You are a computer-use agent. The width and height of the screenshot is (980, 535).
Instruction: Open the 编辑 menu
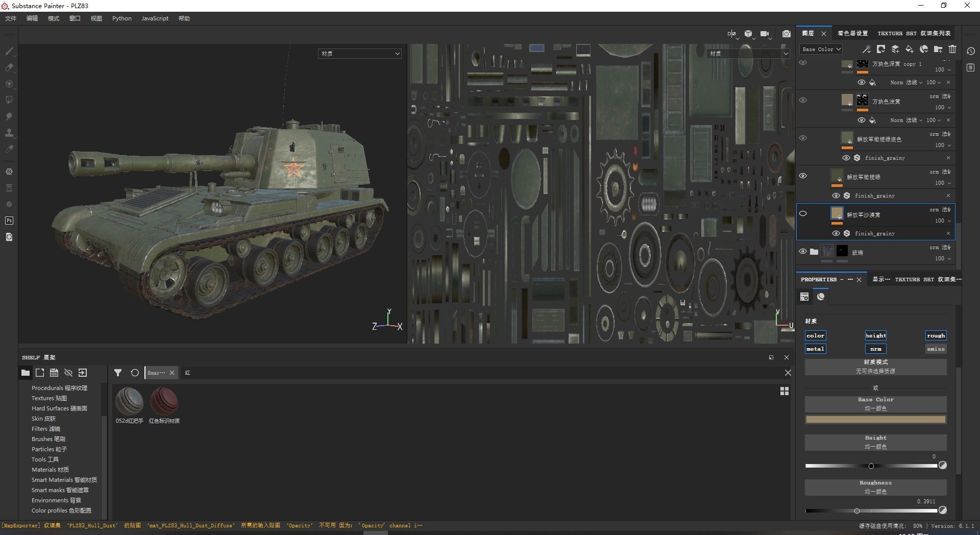(x=32, y=18)
